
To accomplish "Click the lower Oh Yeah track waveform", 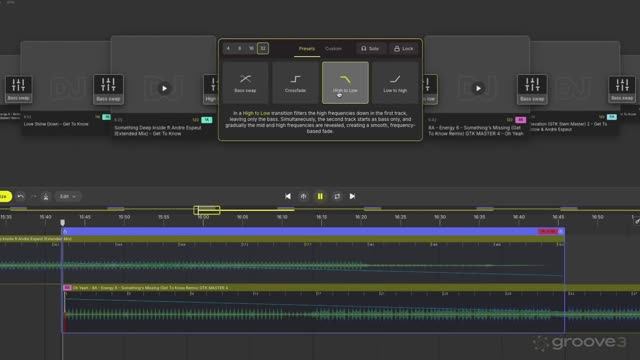I will tap(351, 315).
